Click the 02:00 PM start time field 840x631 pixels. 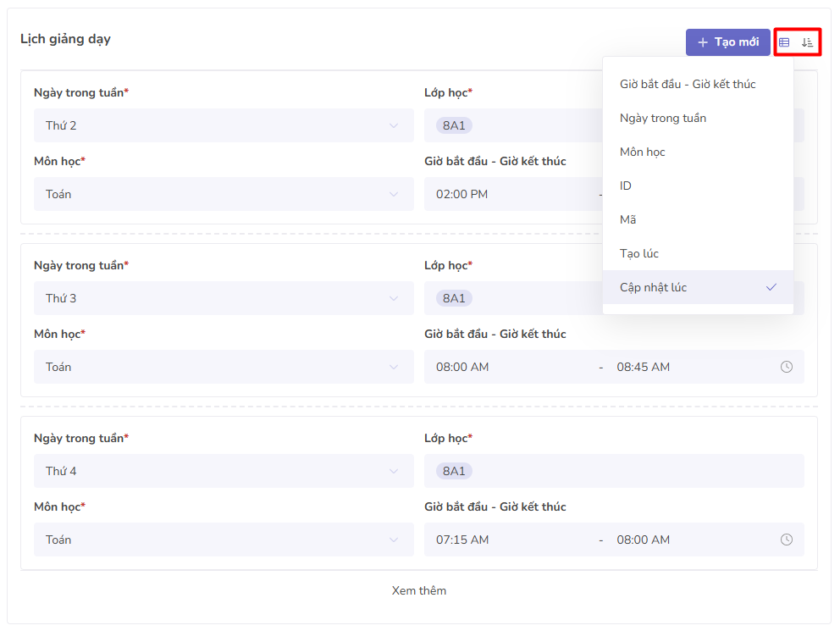tap(462, 194)
